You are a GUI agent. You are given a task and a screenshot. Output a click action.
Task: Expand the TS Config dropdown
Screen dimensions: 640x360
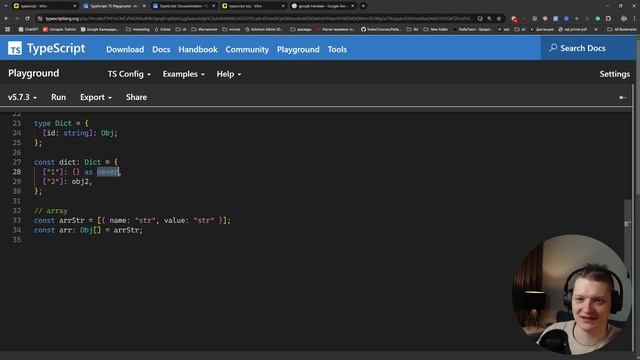pyautogui.click(x=129, y=74)
